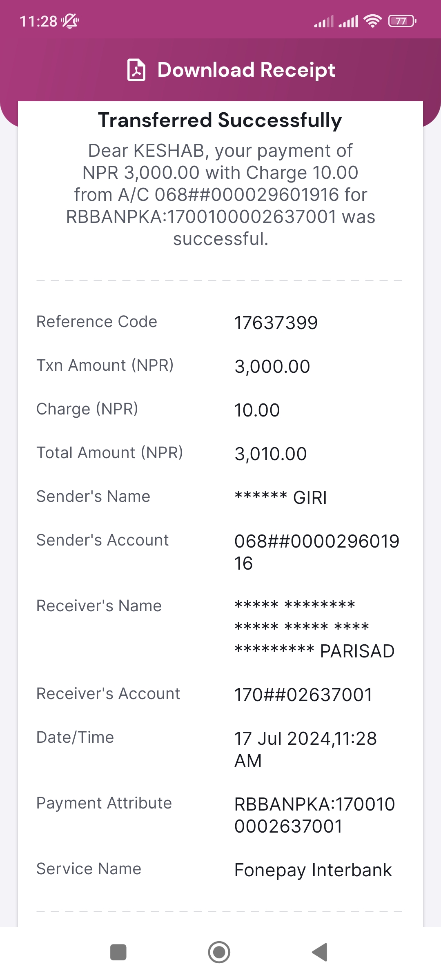Tap the sender's account number value

(317, 552)
